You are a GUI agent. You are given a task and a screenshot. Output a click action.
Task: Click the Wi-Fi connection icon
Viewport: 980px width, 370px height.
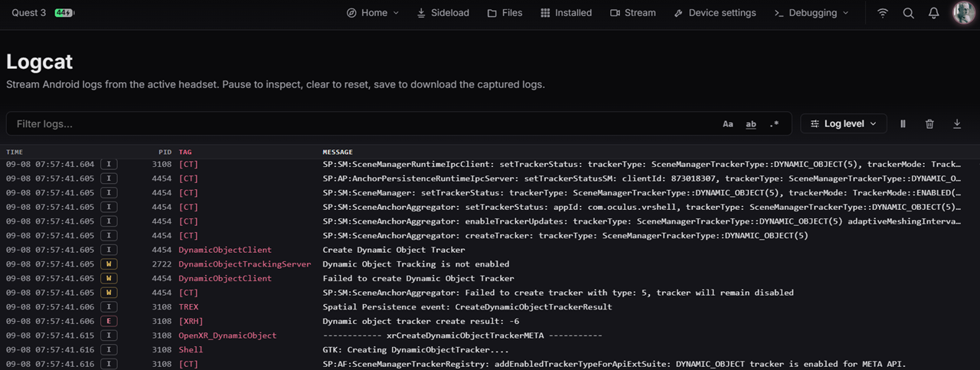(883, 13)
